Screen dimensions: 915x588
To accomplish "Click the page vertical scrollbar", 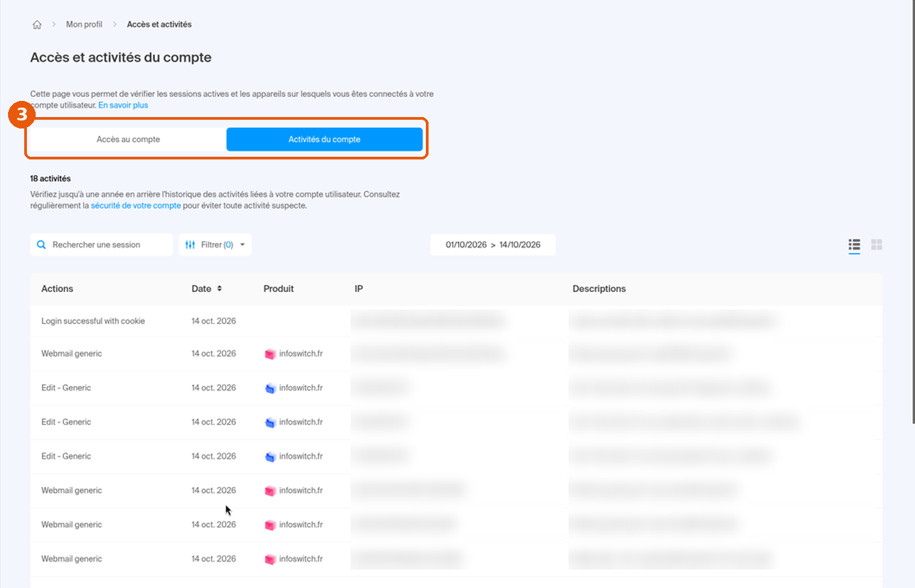I will [x=912, y=212].
